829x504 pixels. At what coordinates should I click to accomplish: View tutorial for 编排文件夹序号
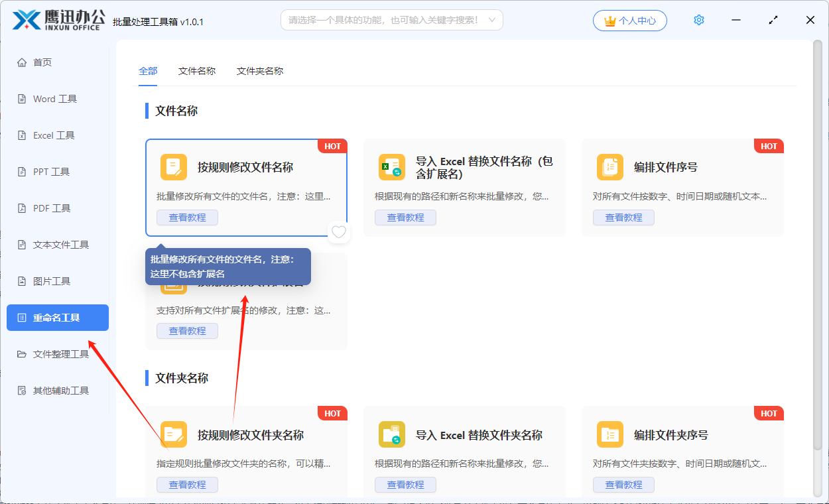click(x=623, y=485)
